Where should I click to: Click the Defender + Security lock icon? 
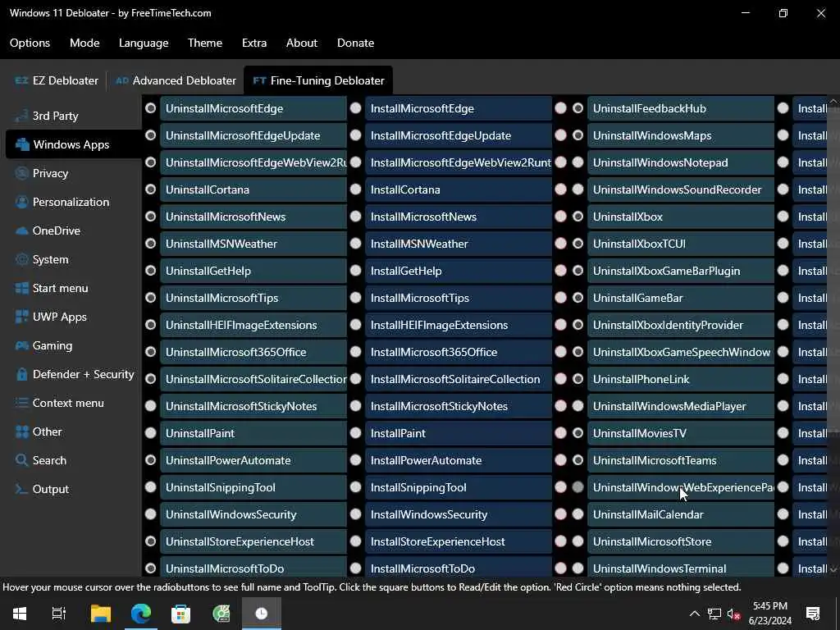coord(21,374)
